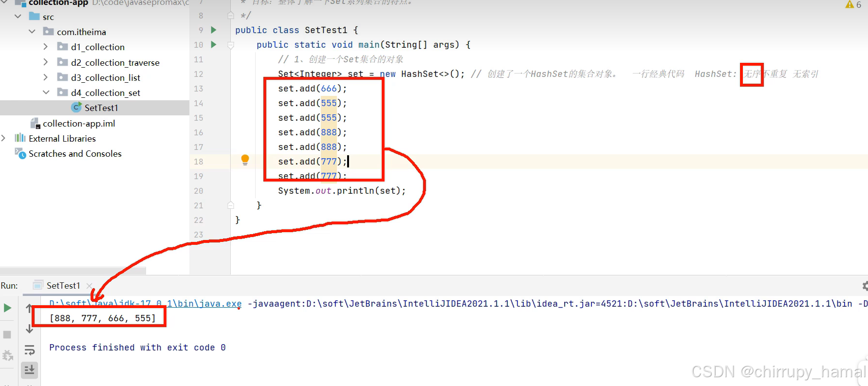Click console output [888, 777, 666, 555]
The width and height of the screenshot is (868, 386).
click(x=102, y=318)
